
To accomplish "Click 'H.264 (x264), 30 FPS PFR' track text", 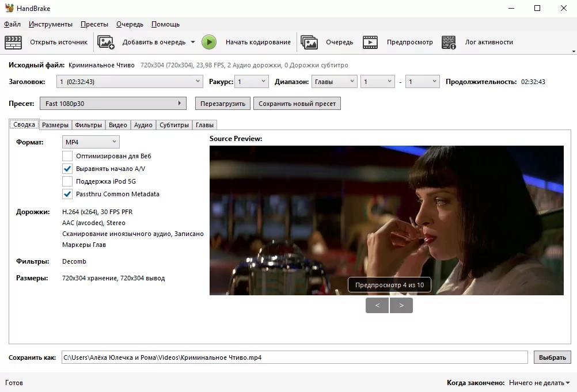I will (x=97, y=212).
